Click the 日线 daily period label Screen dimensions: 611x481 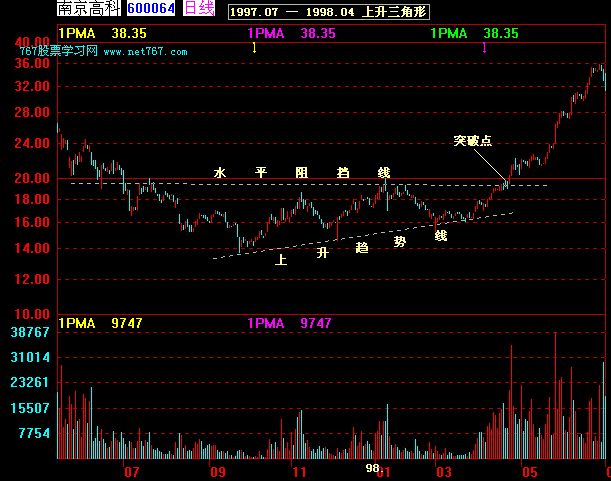pyautogui.click(x=199, y=8)
